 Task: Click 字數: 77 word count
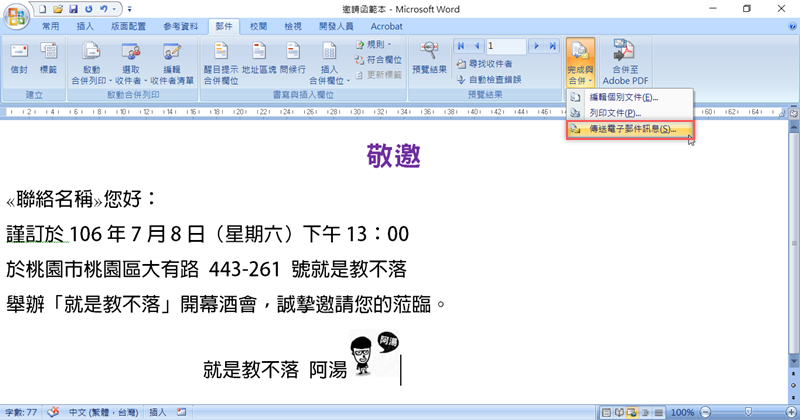tap(21, 412)
